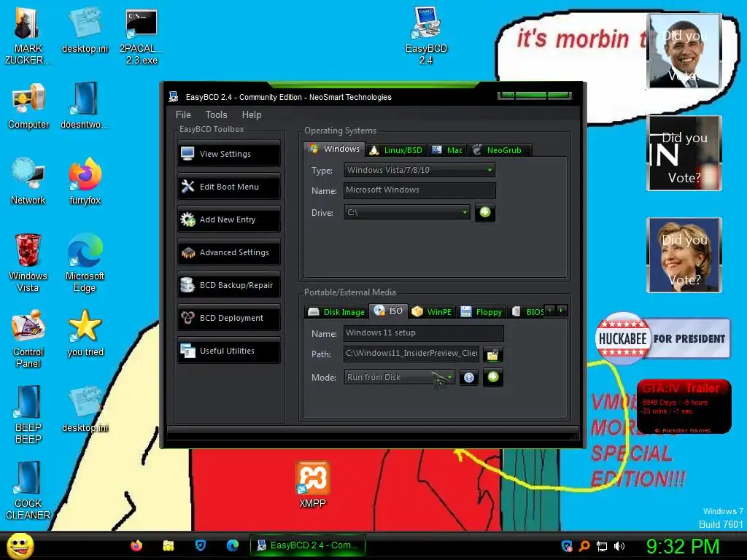
Task: Click the blue help icon beside Mode
Action: click(x=469, y=378)
